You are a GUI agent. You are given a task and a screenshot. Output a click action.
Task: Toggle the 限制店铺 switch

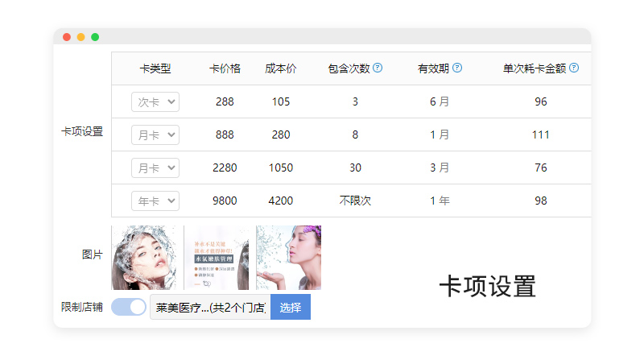tap(129, 307)
